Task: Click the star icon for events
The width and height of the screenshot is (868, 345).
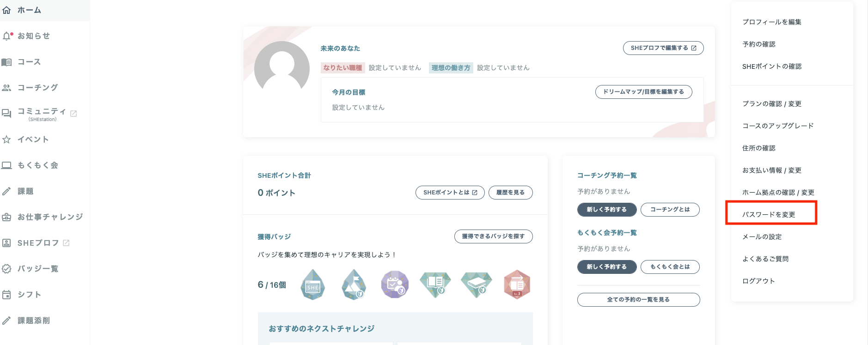Action: [x=6, y=139]
